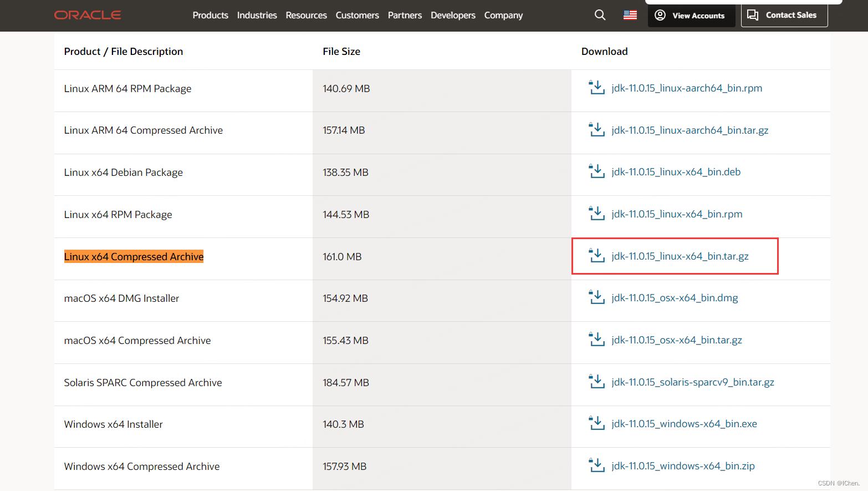
Task: Click the Linux ARM 64 RPM Package text
Action: point(127,89)
